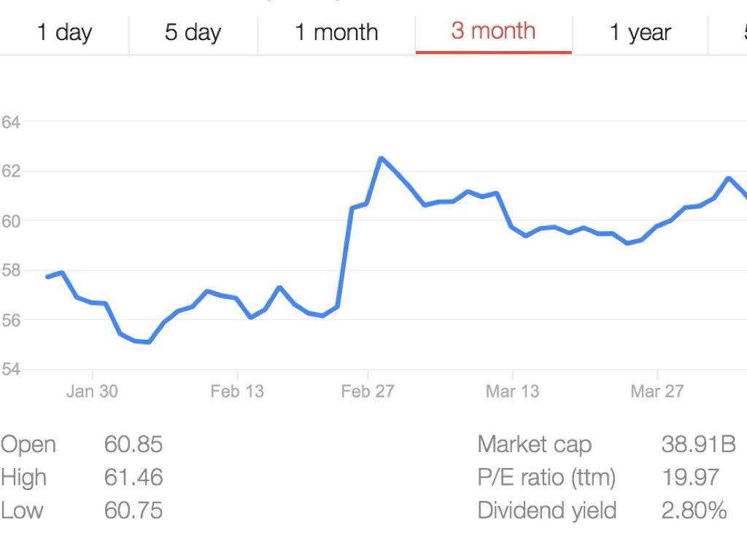Click the Dividend yield value 2.80%
Image resolution: width=747 pixels, height=560 pixels.
coord(694,510)
